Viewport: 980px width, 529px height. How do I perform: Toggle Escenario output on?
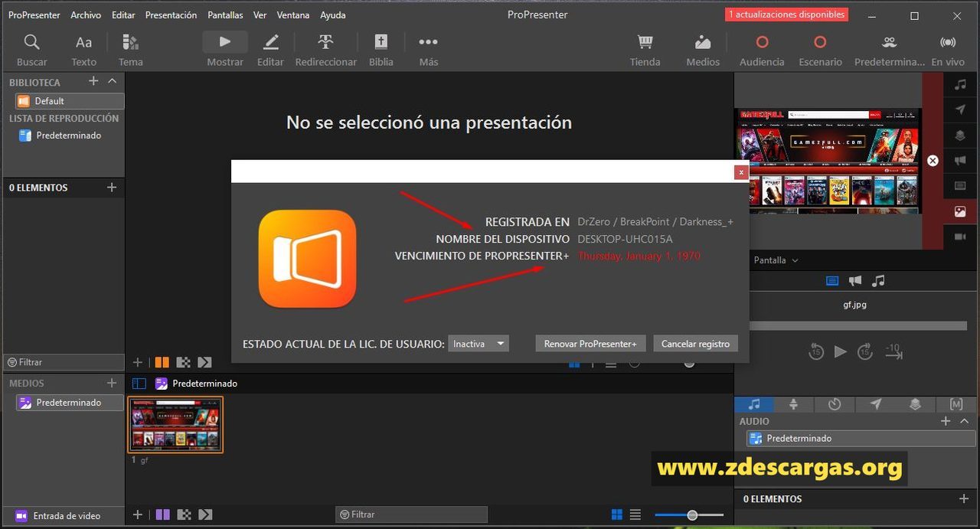(x=820, y=51)
